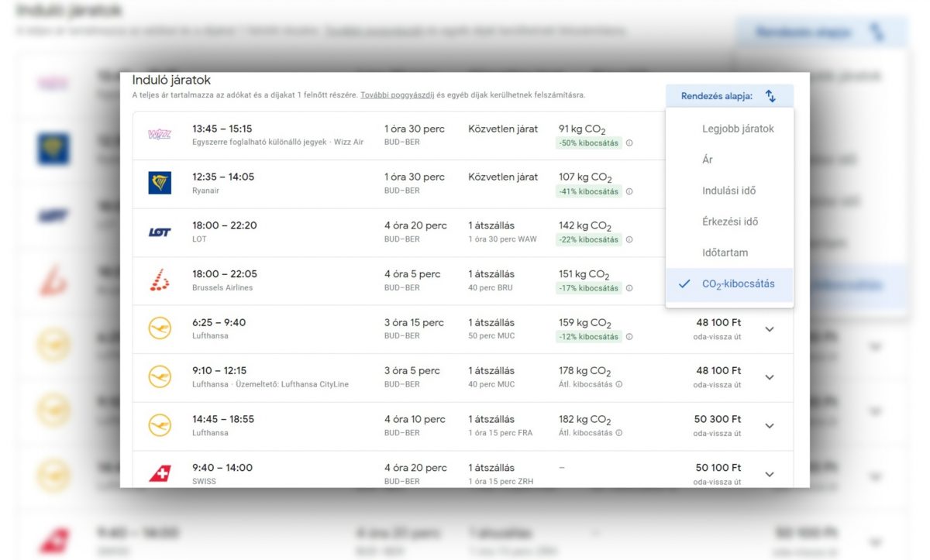
Task: Click the SWISS airline logo
Action: tap(160, 473)
